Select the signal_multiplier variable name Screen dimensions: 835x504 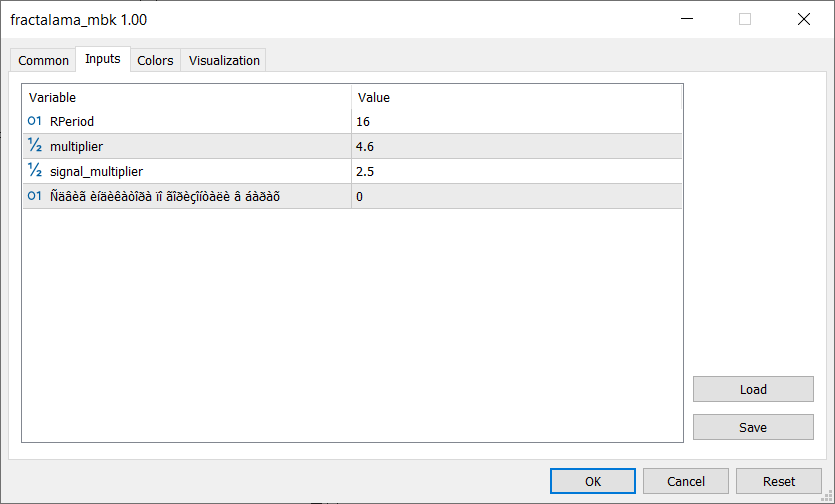(96, 172)
